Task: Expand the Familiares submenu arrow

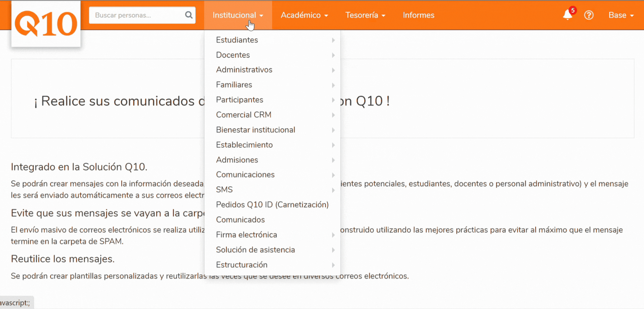Action: 333,85
